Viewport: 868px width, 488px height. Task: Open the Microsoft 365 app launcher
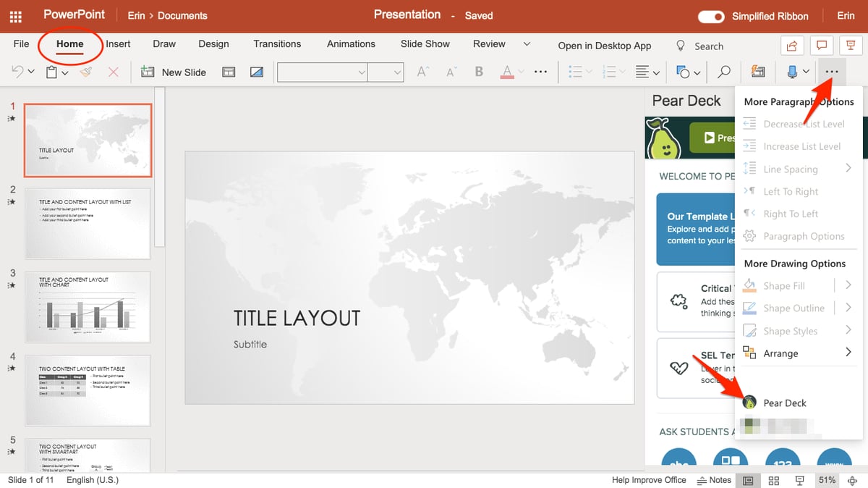(15, 15)
